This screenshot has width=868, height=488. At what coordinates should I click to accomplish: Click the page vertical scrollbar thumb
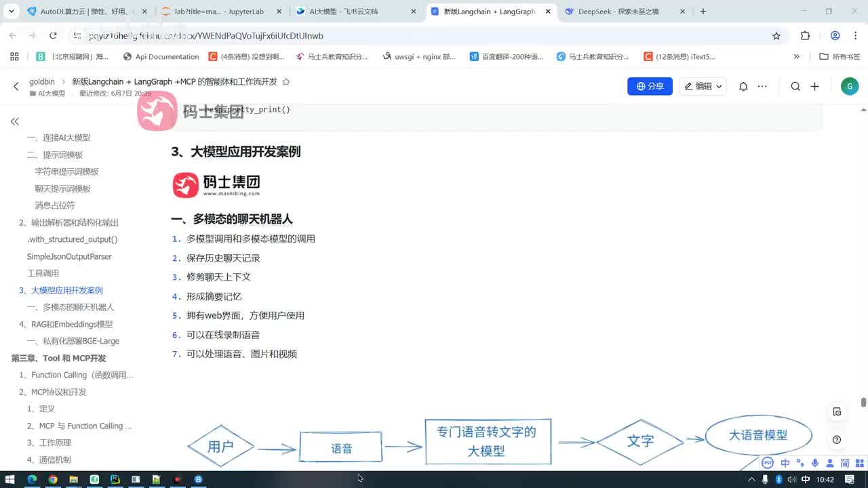click(863, 402)
